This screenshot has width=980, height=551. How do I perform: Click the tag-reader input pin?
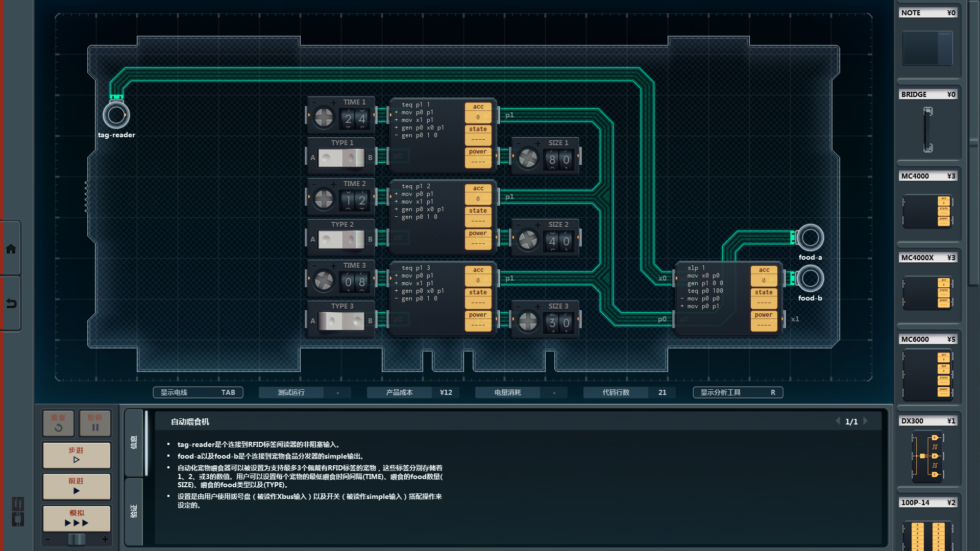point(116,115)
